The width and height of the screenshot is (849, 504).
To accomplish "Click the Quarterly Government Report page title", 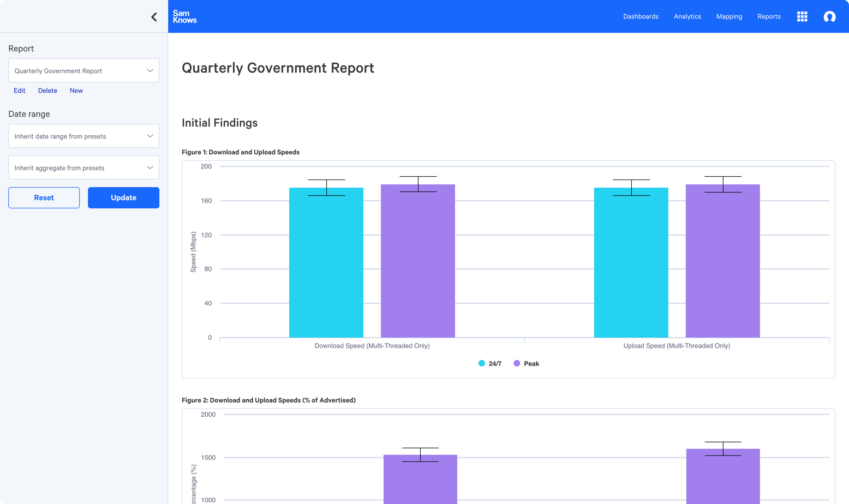I will pos(278,68).
